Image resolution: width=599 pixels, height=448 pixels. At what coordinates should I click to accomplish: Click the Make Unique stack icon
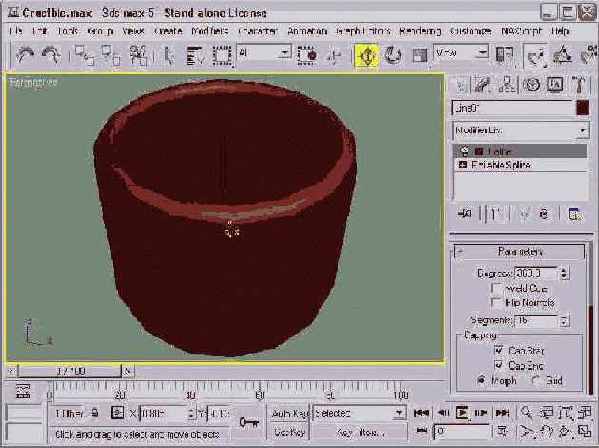[x=524, y=214]
